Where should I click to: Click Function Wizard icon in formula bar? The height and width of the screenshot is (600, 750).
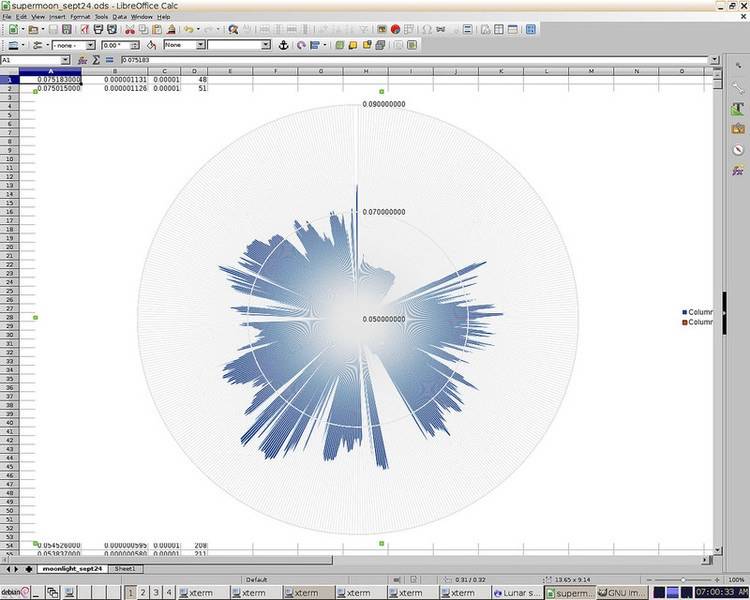[82, 60]
